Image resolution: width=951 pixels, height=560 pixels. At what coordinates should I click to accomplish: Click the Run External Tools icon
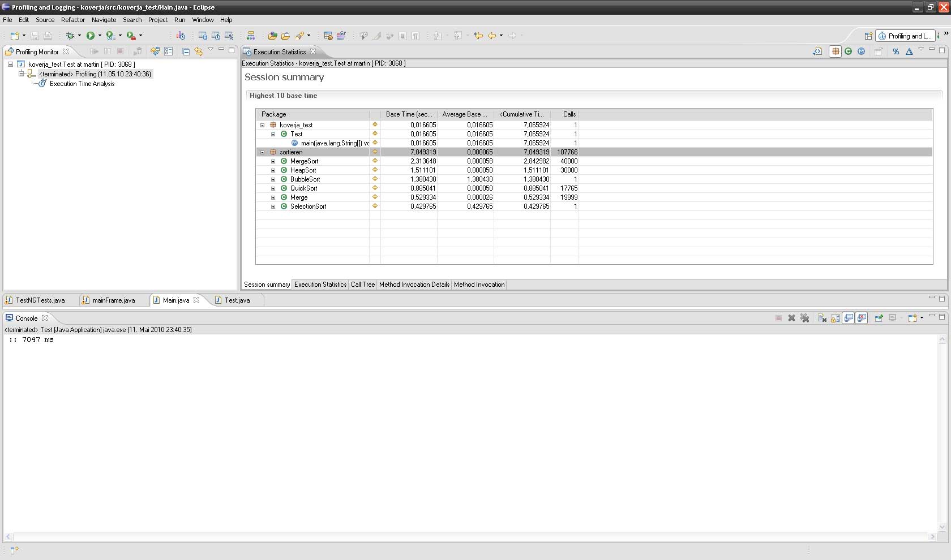pyautogui.click(x=131, y=36)
